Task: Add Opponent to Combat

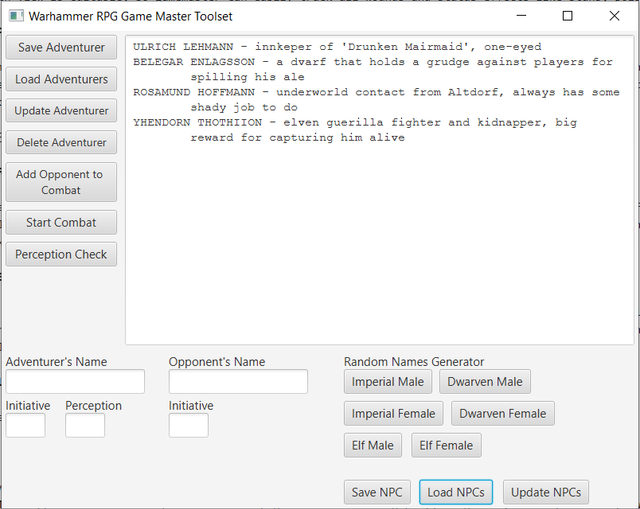Action: (61, 182)
